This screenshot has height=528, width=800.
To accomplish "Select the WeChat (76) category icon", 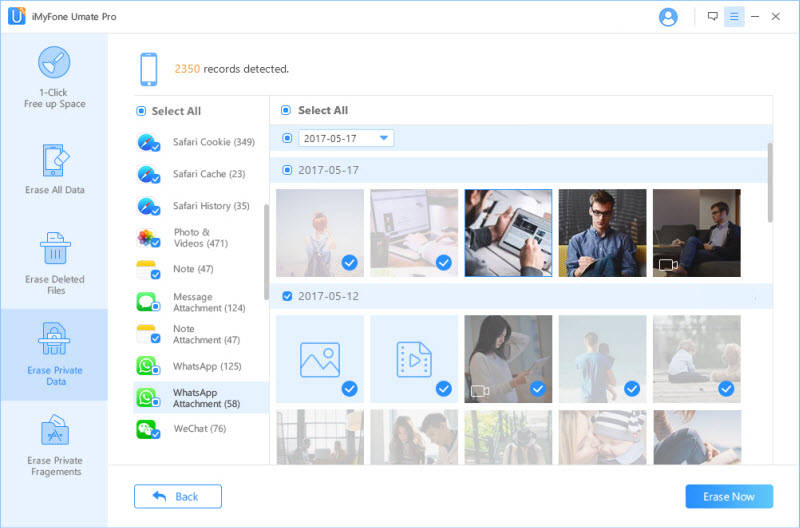I will (x=148, y=429).
